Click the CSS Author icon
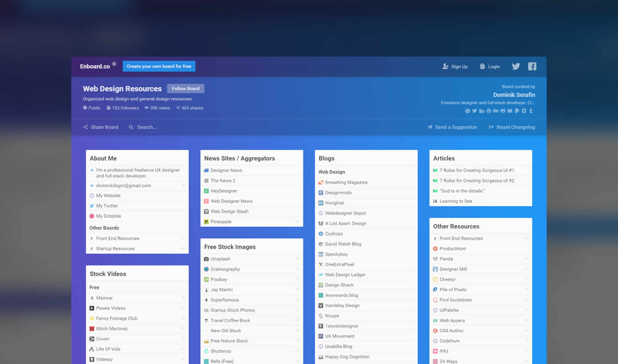Screen dimensions: 618x364 435,331
